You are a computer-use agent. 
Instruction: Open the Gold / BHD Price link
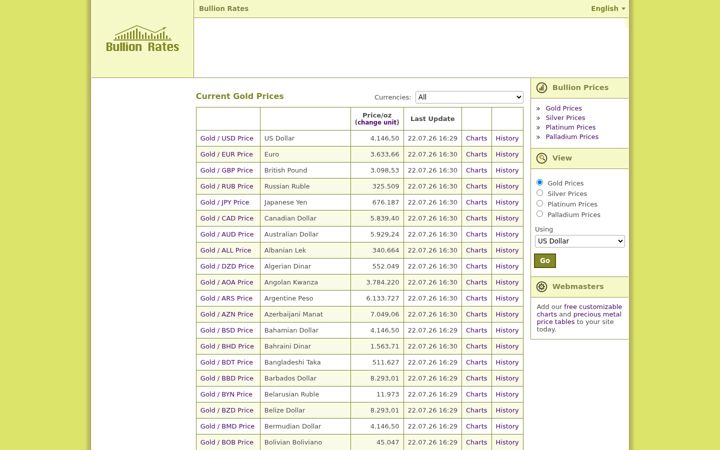point(227,347)
